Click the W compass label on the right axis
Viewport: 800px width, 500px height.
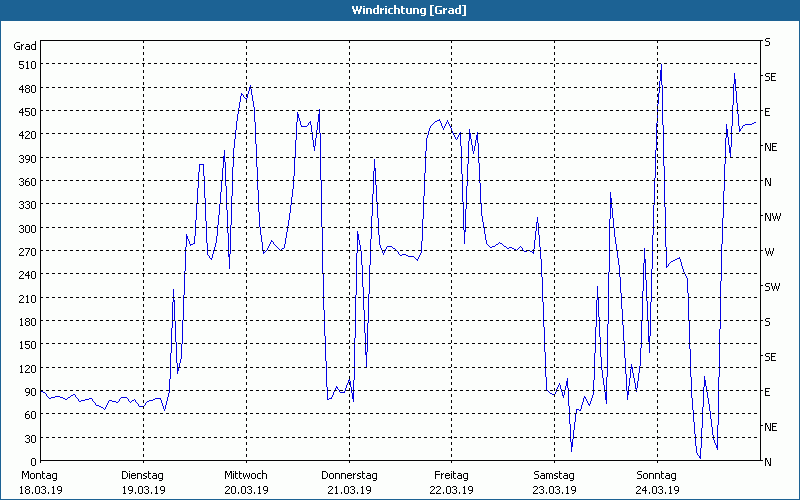[x=769, y=252]
